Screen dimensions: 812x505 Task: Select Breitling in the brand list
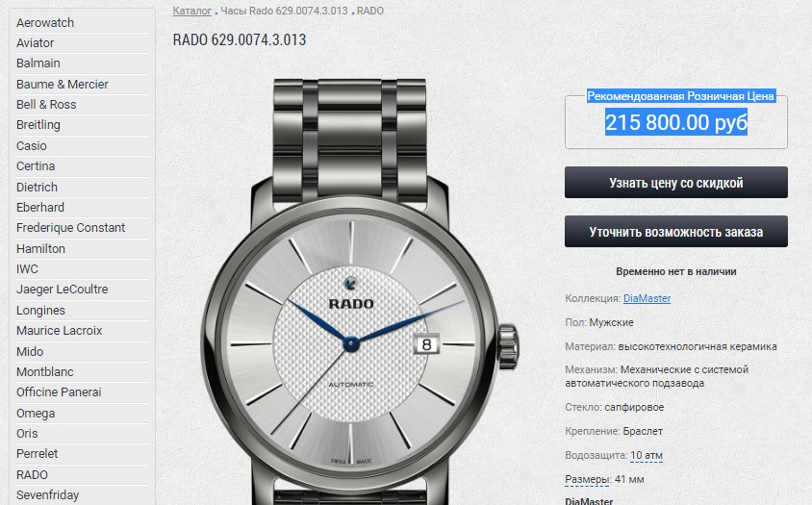(38, 125)
